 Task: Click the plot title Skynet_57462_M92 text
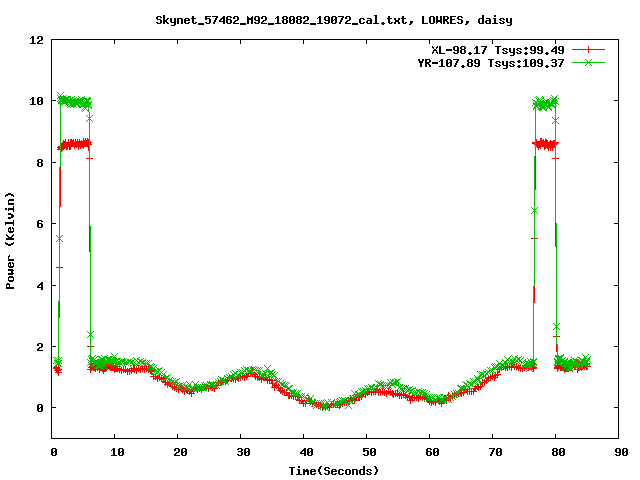click(333, 20)
